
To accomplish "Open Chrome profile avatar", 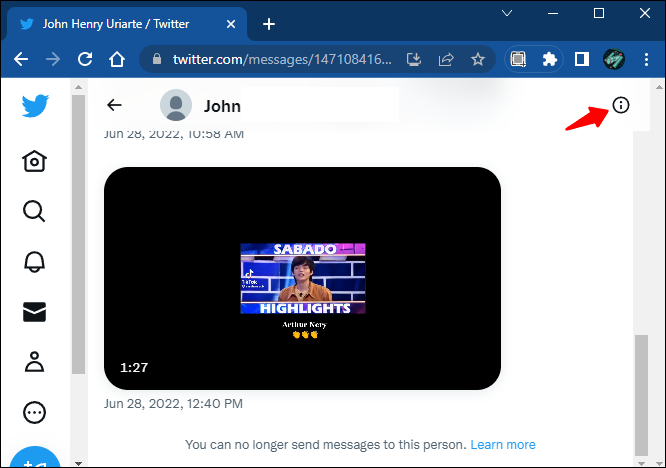I will point(614,59).
